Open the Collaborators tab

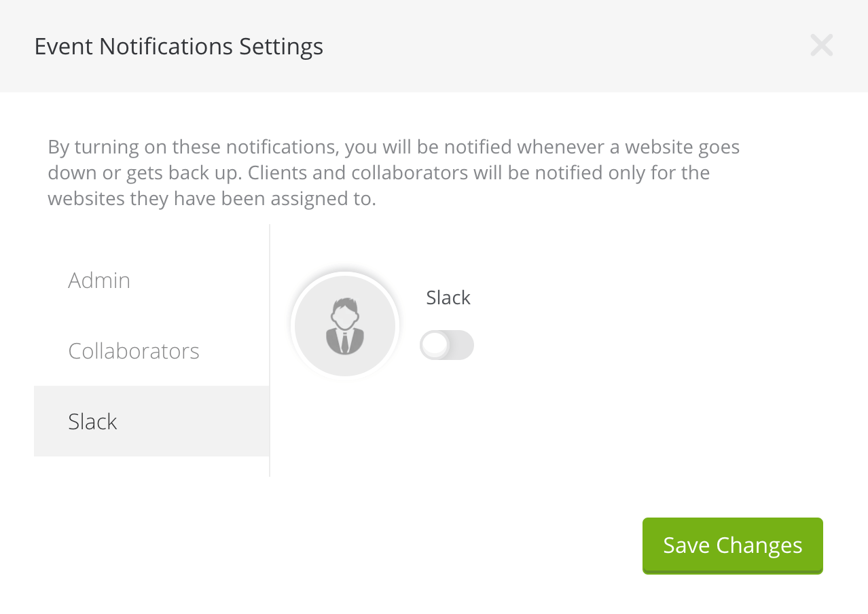tap(134, 350)
